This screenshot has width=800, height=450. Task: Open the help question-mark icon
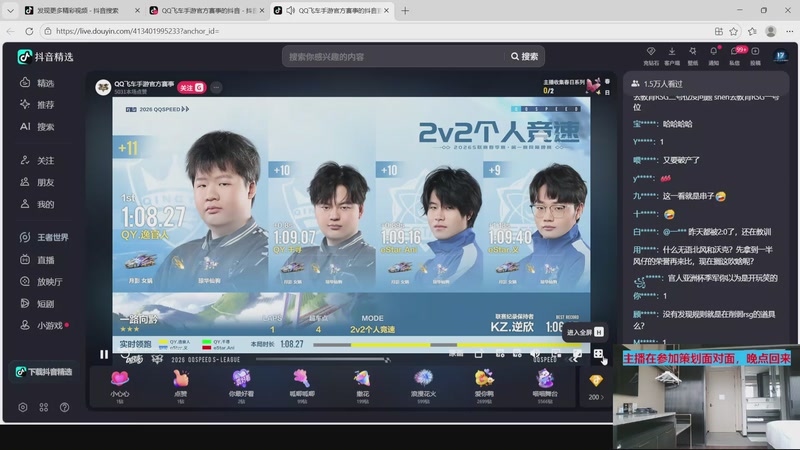(64, 407)
